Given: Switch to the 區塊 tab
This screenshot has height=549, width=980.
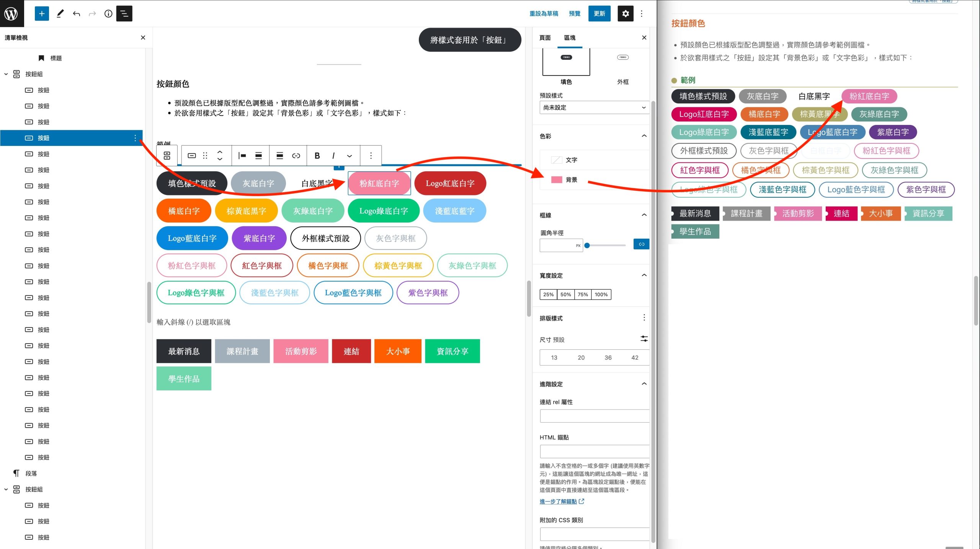Looking at the screenshot, I should click(x=570, y=38).
